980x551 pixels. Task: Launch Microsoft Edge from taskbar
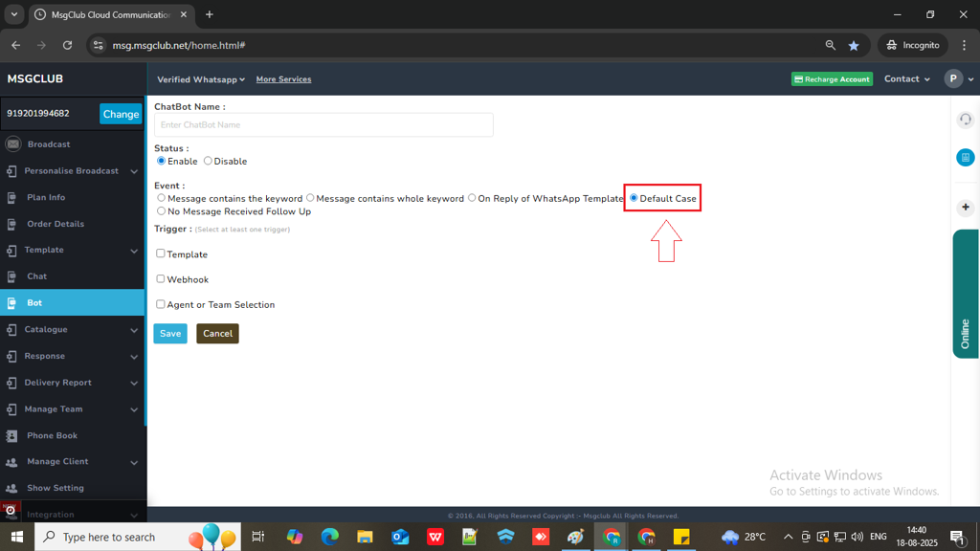click(x=329, y=537)
